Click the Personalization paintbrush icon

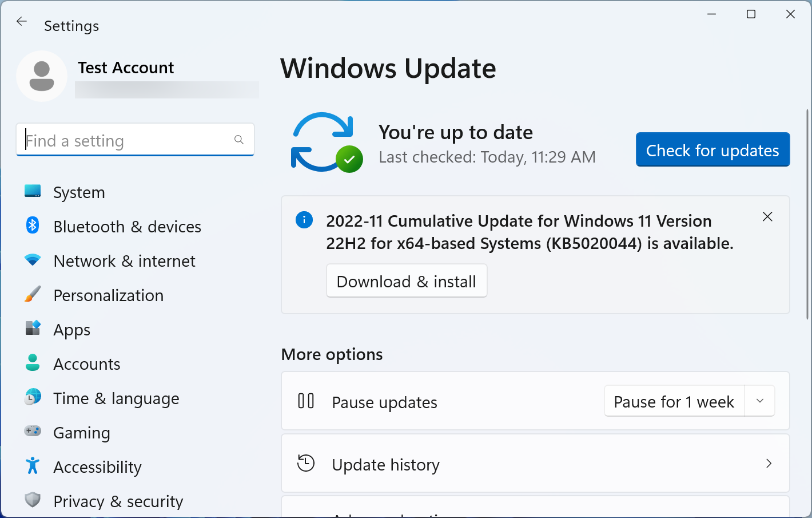click(x=33, y=294)
